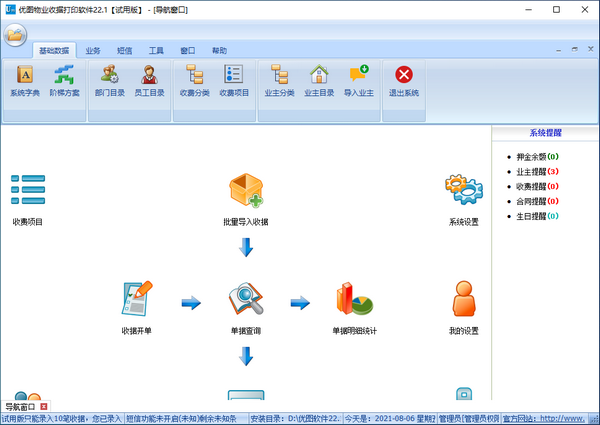Switch to the 业务 ribbon tab
600x425 pixels.
click(x=93, y=49)
